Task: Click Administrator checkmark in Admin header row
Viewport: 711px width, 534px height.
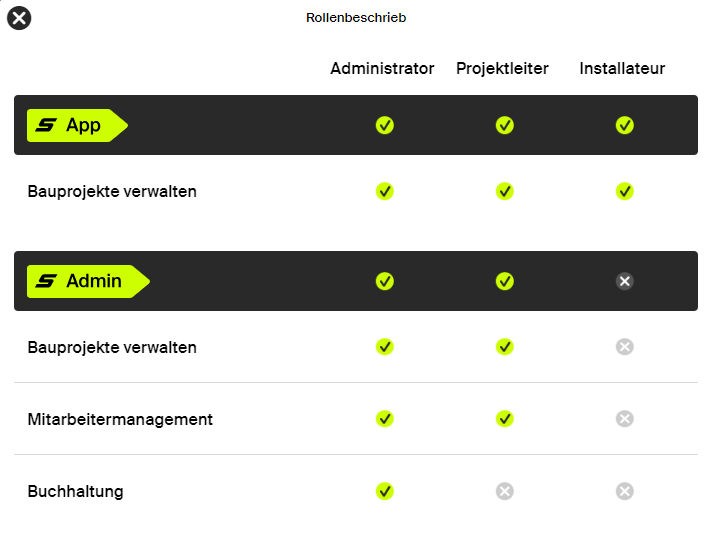Action: pos(385,281)
